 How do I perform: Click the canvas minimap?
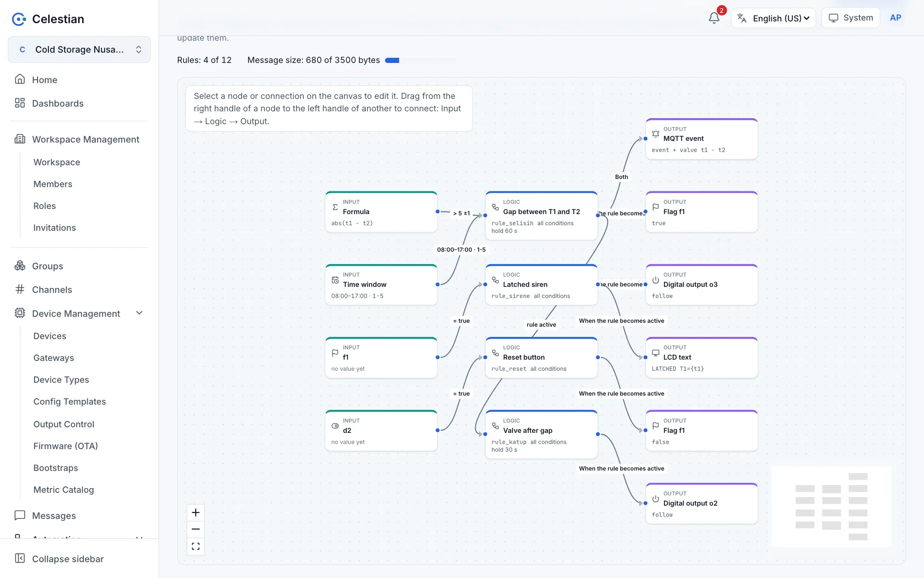point(832,506)
